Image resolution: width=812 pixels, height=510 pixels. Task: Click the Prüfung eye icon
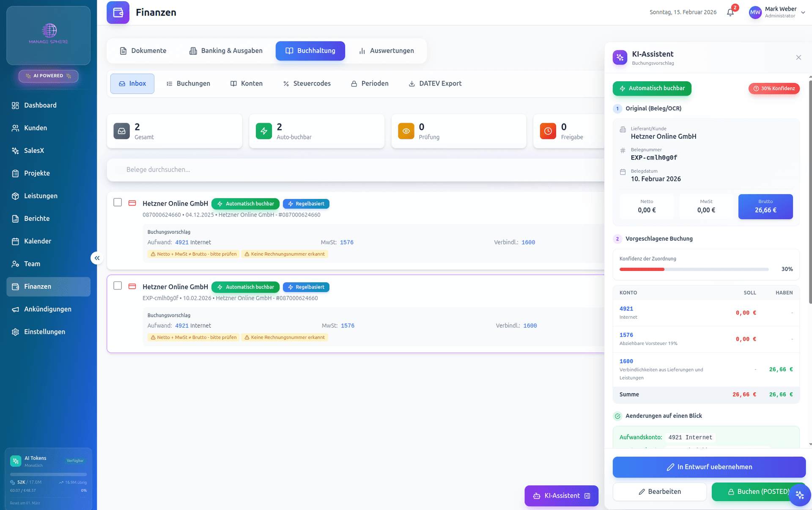click(x=406, y=131)
